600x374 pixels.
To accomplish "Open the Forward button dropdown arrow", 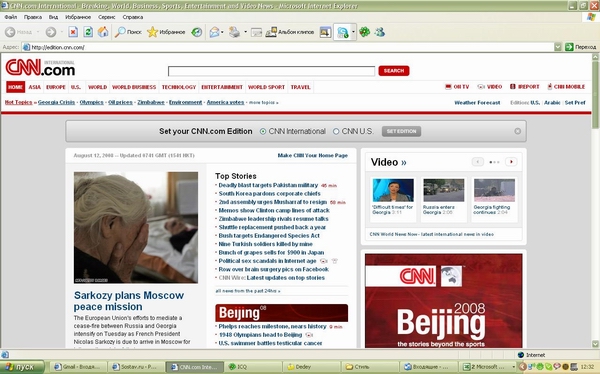I will (62, 32).
